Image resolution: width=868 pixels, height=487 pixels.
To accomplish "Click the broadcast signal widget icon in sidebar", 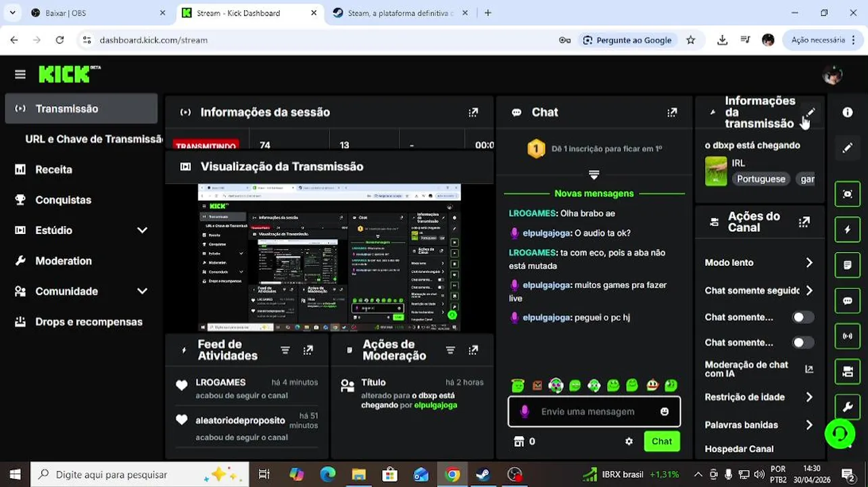I will 847,336.
